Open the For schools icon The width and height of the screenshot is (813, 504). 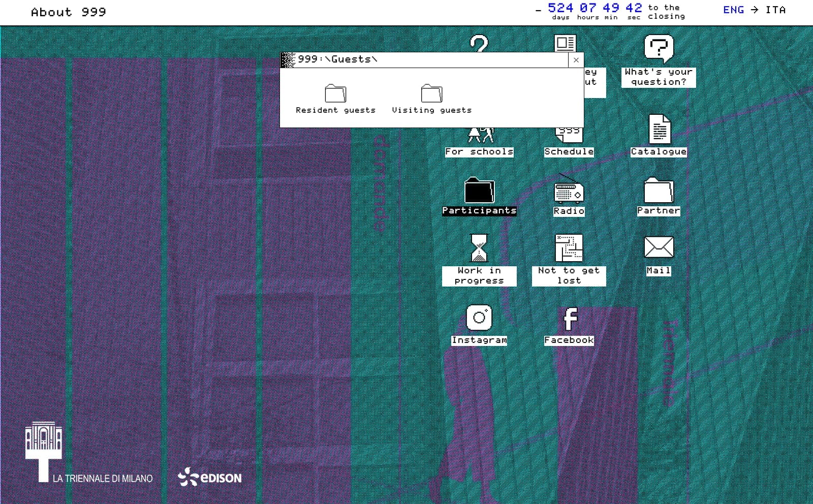(x=481, y=135)
